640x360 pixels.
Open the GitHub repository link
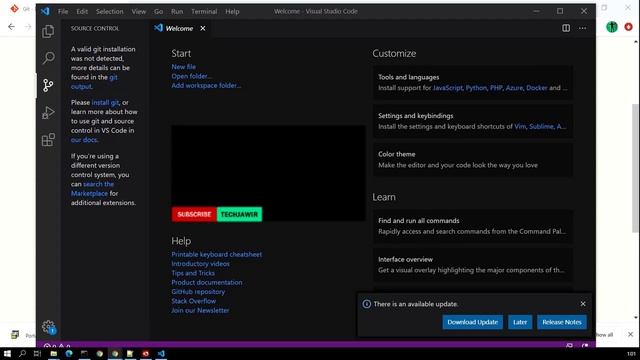click(x=198, y=292)
